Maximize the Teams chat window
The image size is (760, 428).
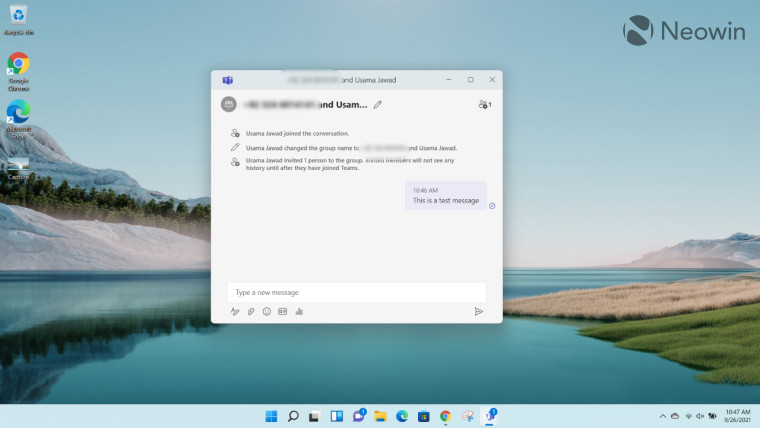(471, 79)
